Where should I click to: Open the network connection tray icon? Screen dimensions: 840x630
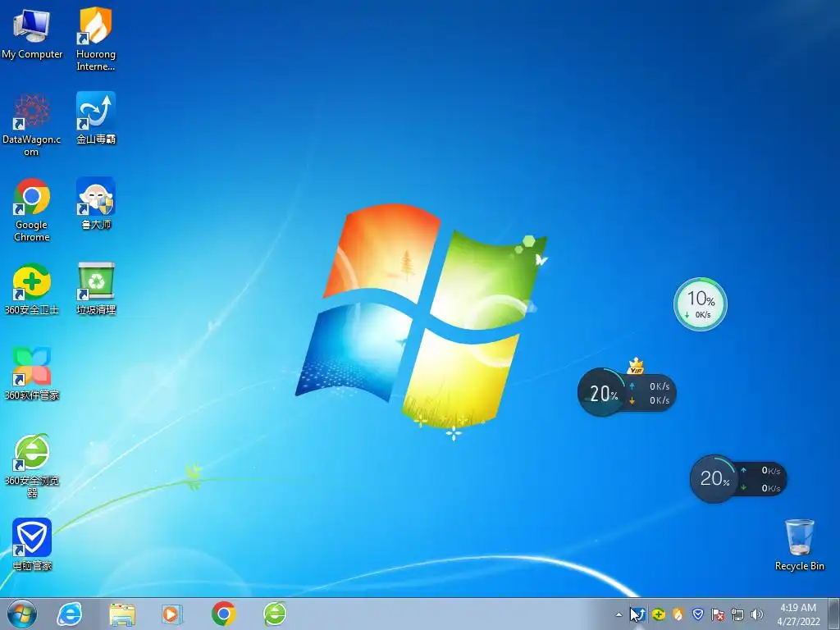click(737, 614)
